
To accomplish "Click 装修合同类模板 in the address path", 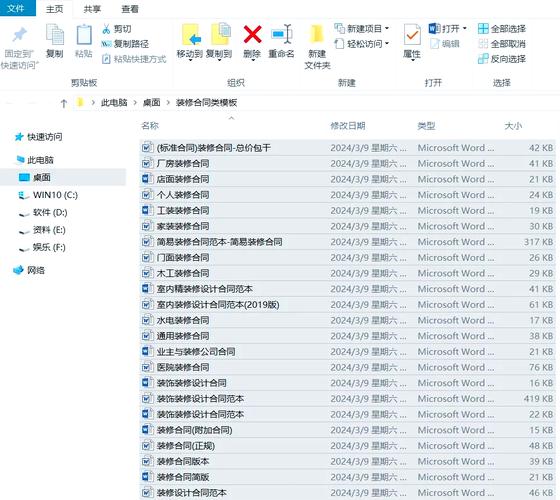I will pyautogui.click(x=206, y=103).
